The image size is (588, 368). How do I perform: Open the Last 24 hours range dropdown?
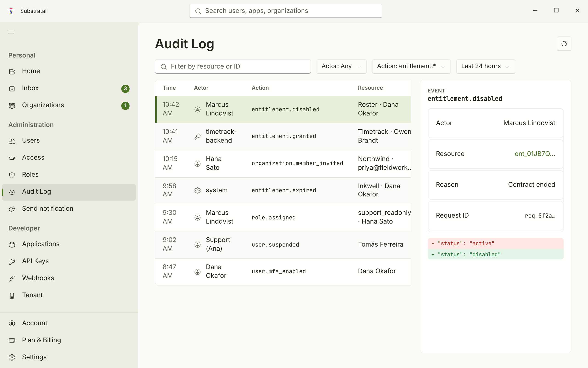click(x=486, y=66)
